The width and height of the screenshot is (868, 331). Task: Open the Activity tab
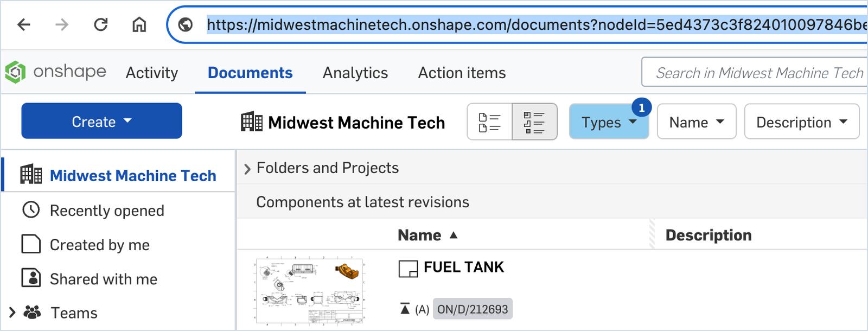pos(152,73)
